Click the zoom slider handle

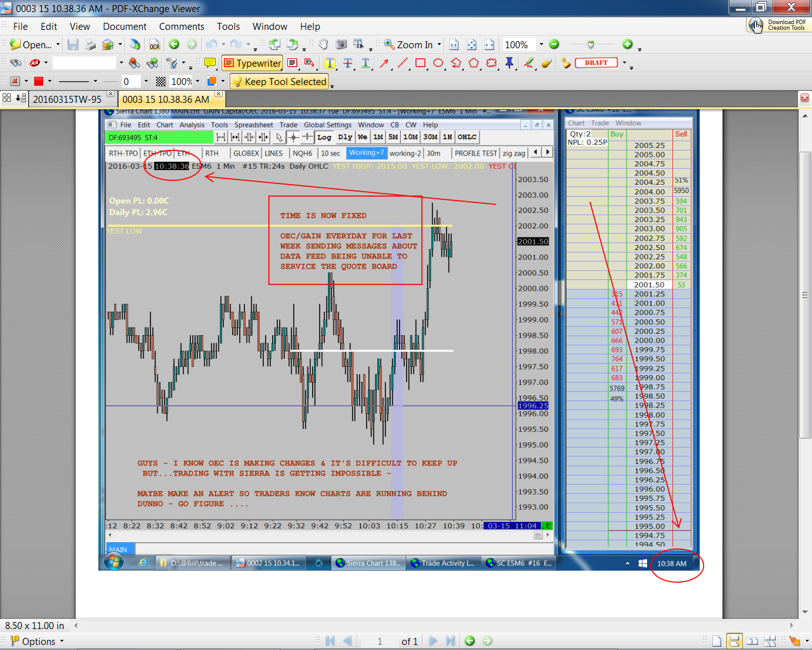[591, 44]
